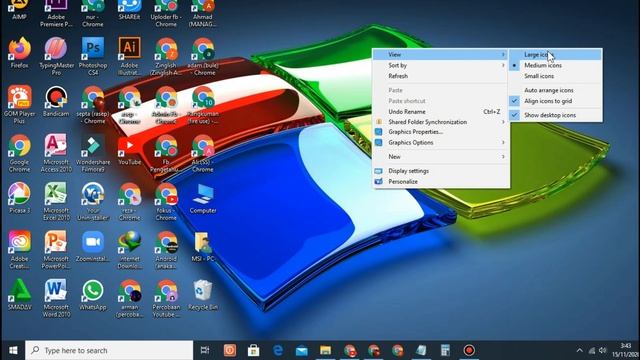
Task: Choose Large icons in View submenu
Action: coord(556,54)
